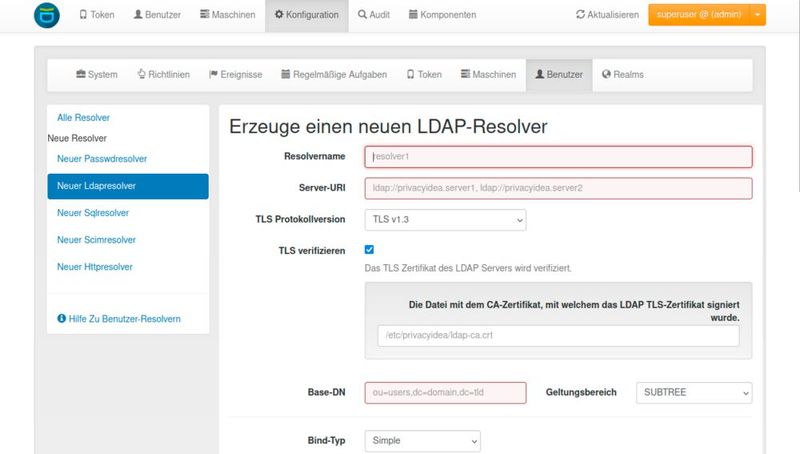Screen dimensions: 800x454
Task: Switch to Maschinen configuration sub-tab
Action: 489,74
